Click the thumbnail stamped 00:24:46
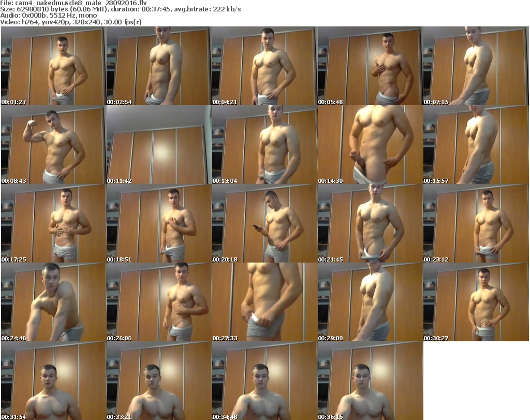The width and height of the screenshot is (530, 420). (x=53, y=302)
